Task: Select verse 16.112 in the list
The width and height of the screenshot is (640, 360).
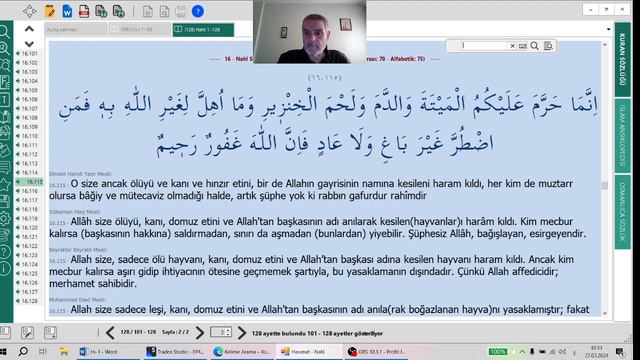Action: pos(29,154)
